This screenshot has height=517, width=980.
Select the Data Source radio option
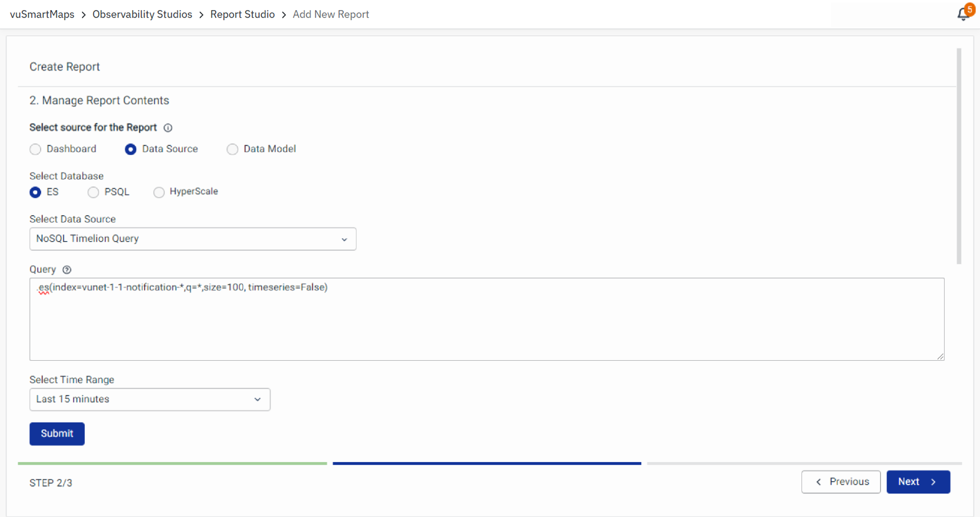coord(130,149)
